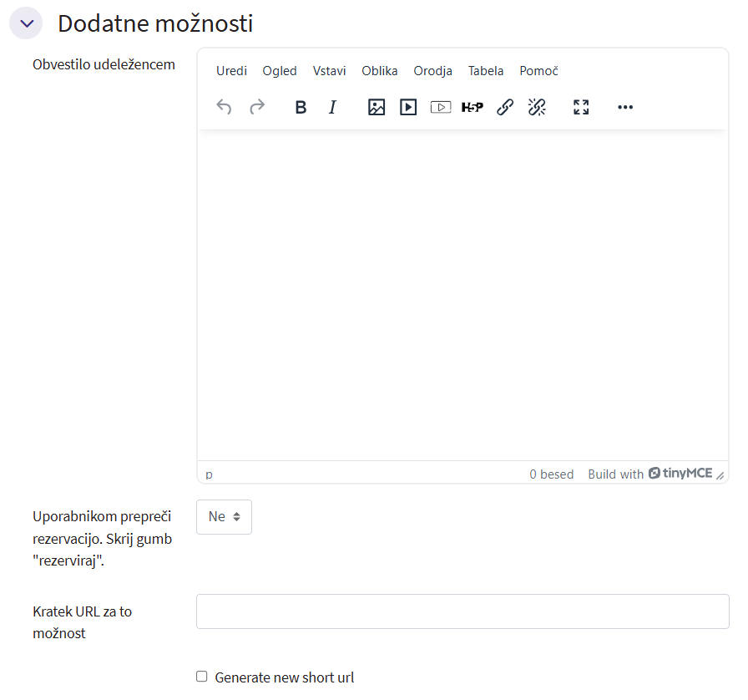Insert an image using toolbar icon

coord(377,107)
